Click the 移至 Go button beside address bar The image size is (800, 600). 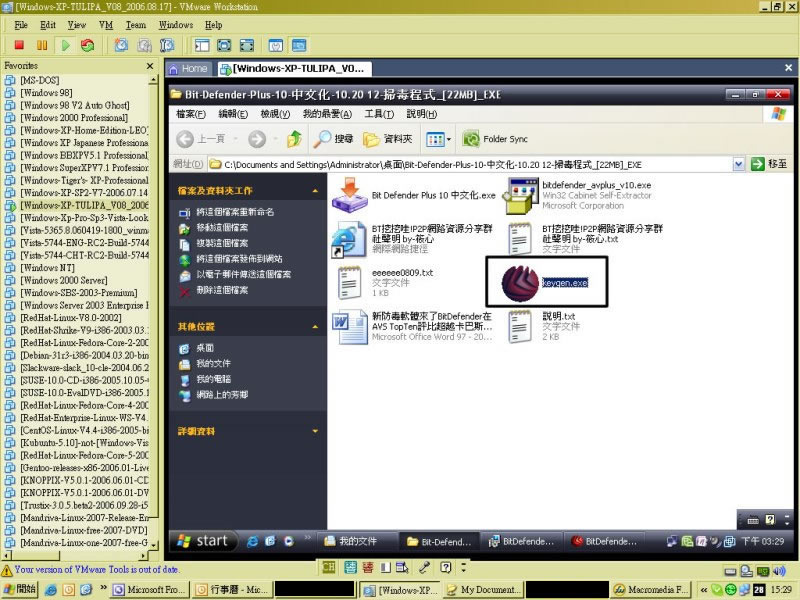(769, 164)
